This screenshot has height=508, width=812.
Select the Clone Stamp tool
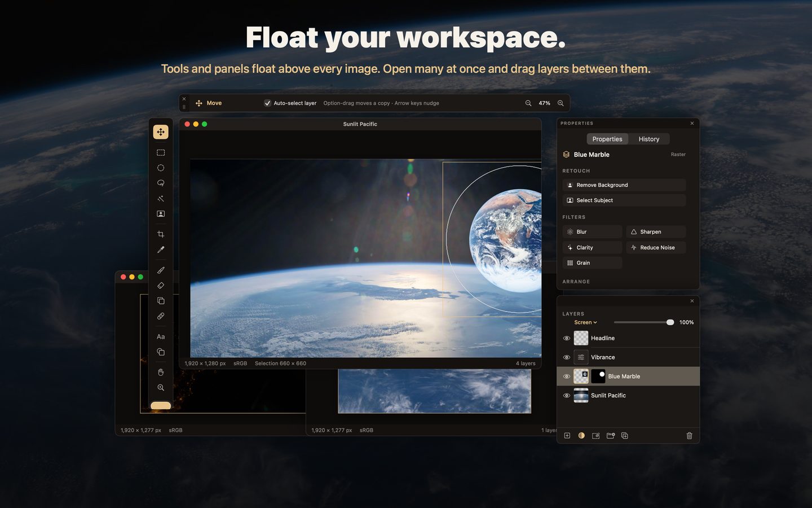[161, 301]
